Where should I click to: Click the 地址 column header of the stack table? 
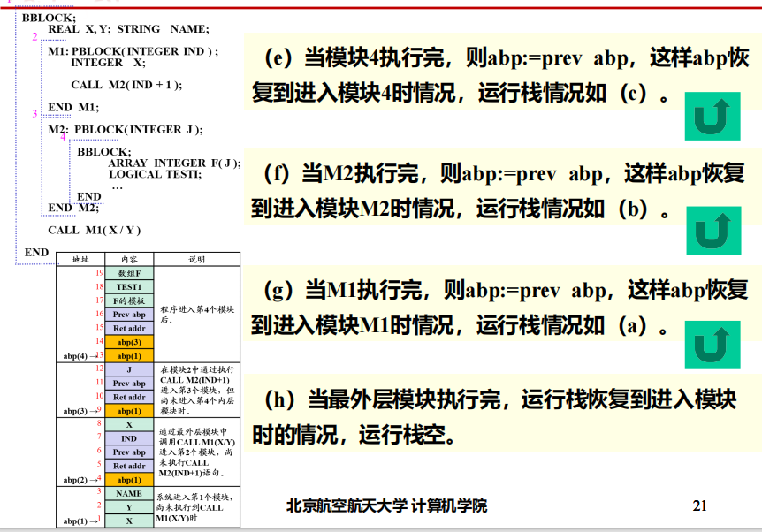coord(80,260)
